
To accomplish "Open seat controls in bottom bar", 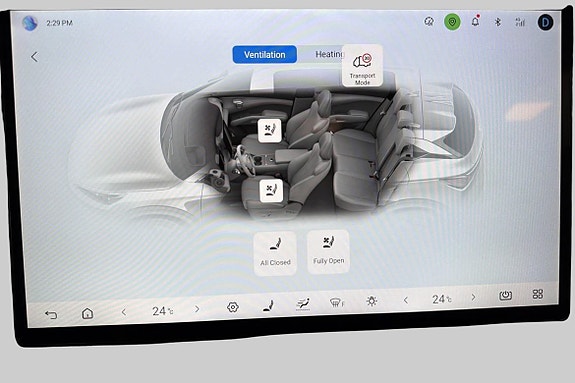I will [268, 306].
